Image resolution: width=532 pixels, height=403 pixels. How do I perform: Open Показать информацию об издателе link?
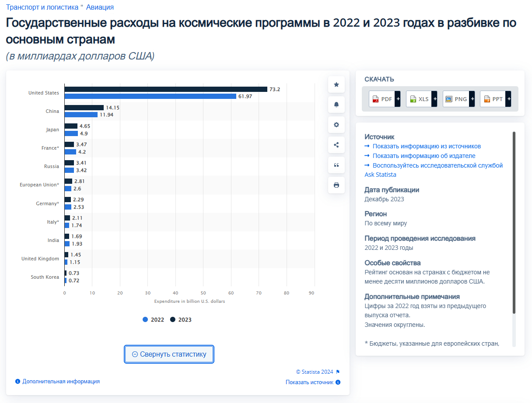[x=424, y=156]
